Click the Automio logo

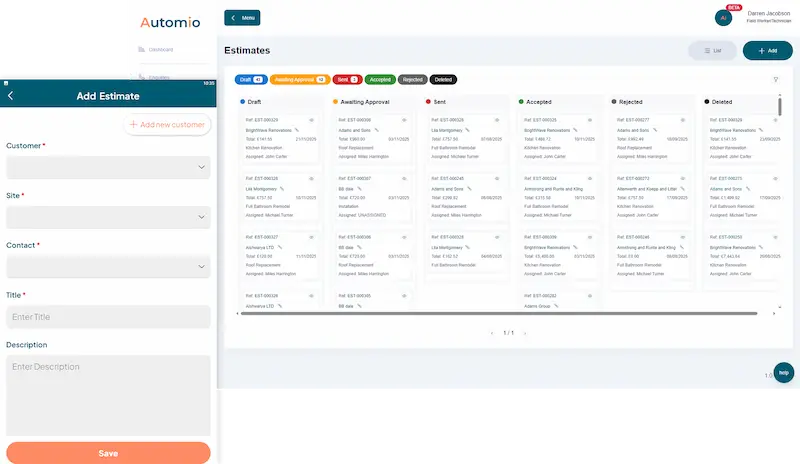[x=170, y=22]
